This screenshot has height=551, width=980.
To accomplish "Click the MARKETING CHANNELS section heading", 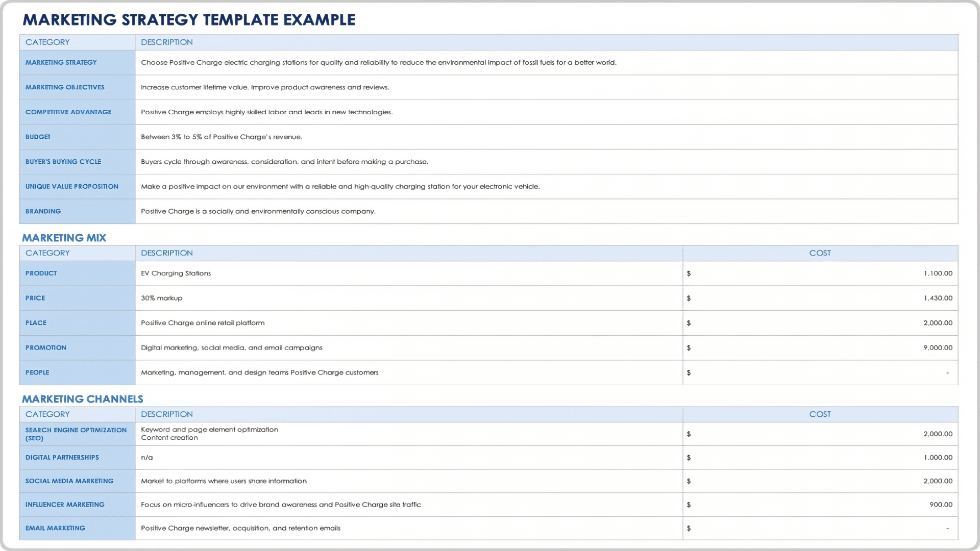I will click(x=83, y=399).
